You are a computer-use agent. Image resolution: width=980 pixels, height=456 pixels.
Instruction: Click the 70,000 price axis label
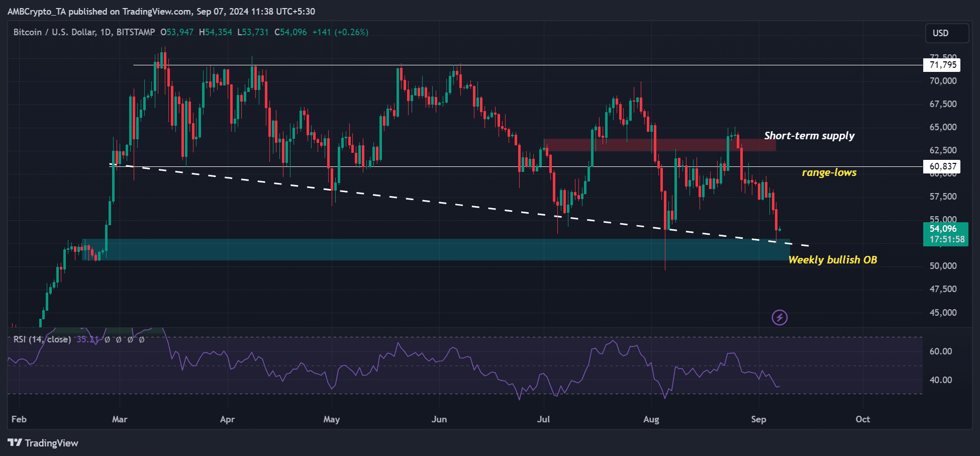coord(943,81)
